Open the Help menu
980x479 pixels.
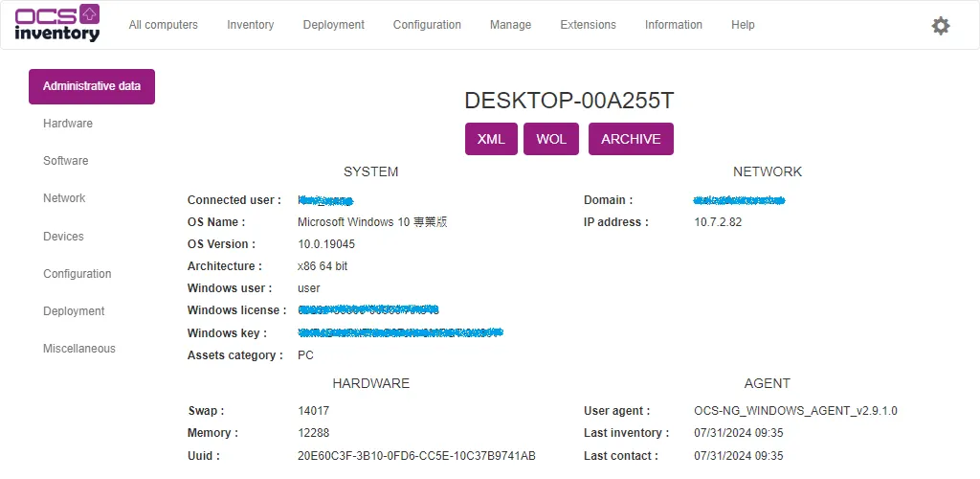point(743,25)
